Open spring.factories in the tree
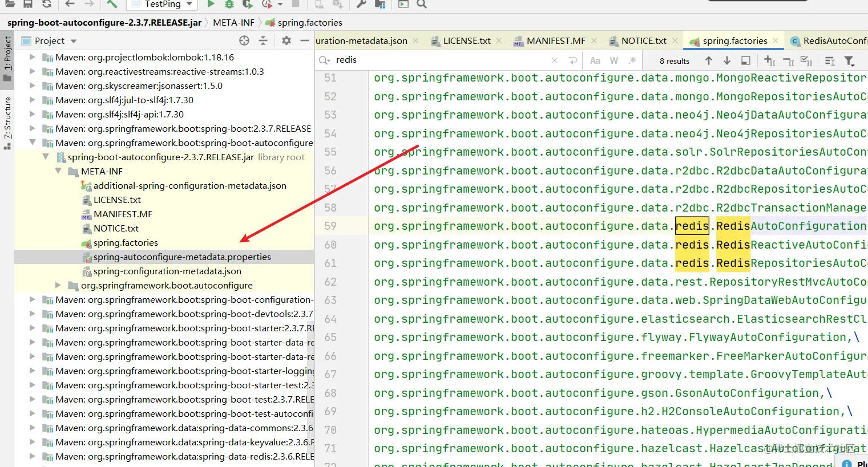This screenshot has width=868, height=467. point(126,242)
